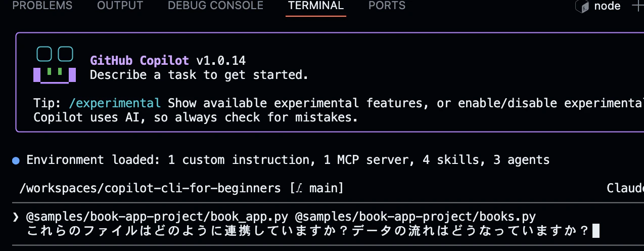Switch to the OUTPUT tab

120,6
